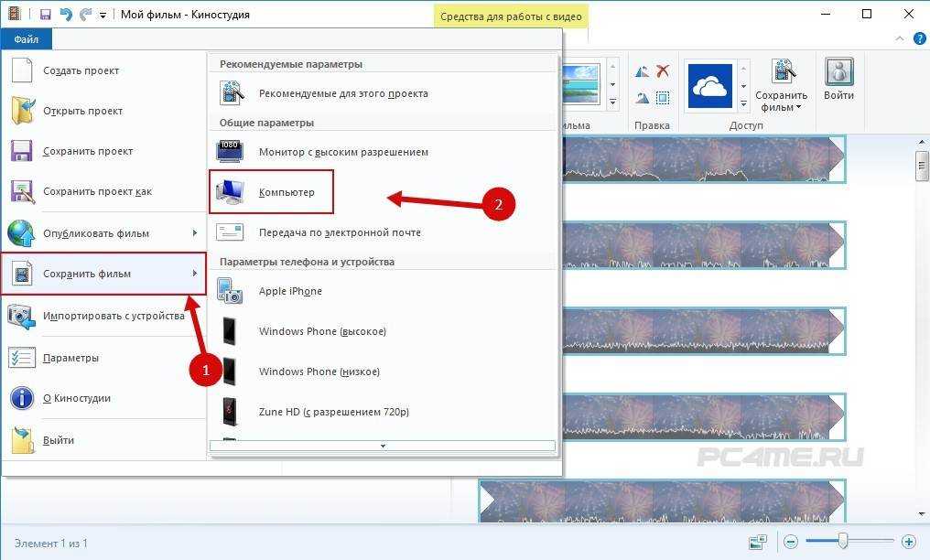Click the blank page icon for Создать проект
This screenshot has width=930, height=560.
22,70
